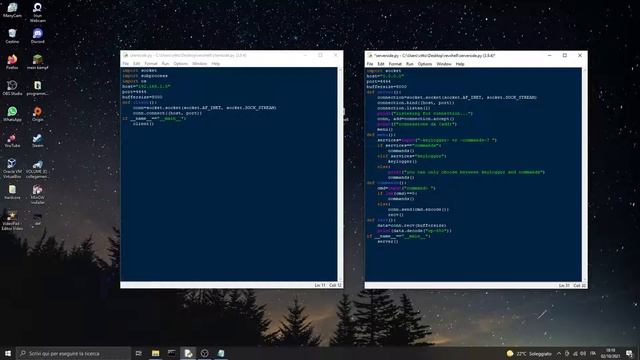The height and width of the screenshot is (360, 640).
Task: Maximize the serverside.py window
Action: pyautogui.click(x=565, y=56)
